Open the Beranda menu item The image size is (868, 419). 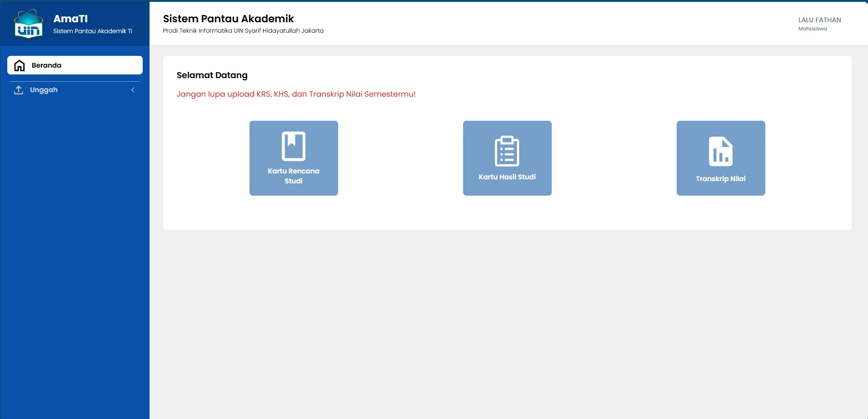75,65
